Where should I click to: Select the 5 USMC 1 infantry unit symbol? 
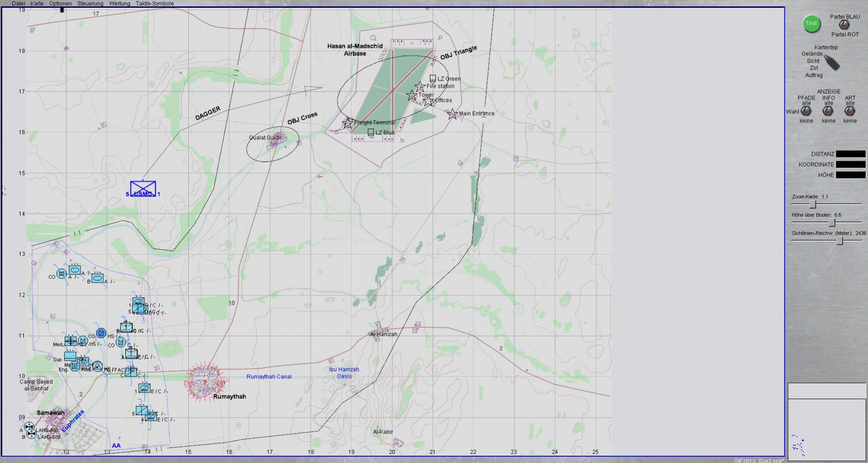point(143,188)
